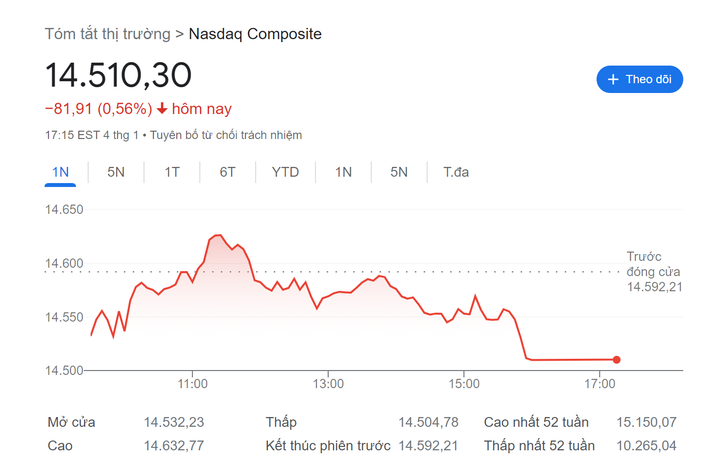Click the 13:00 time axis label

[x=328, y=383]
